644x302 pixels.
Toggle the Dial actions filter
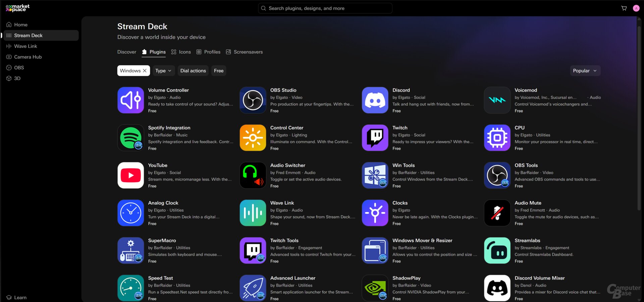[193, 70]
